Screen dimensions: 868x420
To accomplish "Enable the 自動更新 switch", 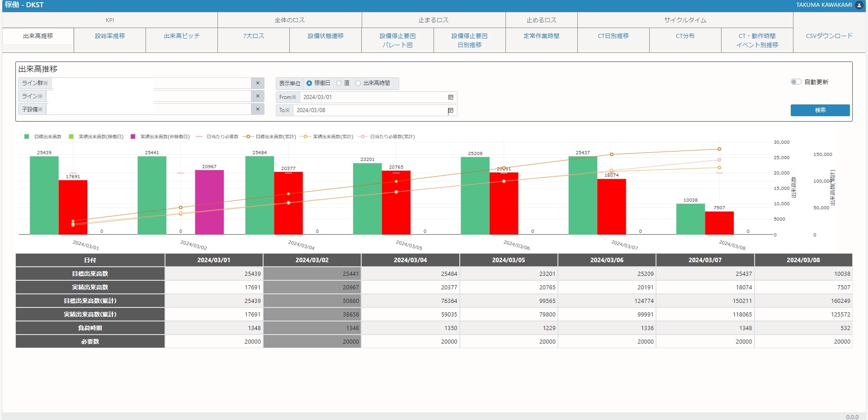I will pos(796,82).
